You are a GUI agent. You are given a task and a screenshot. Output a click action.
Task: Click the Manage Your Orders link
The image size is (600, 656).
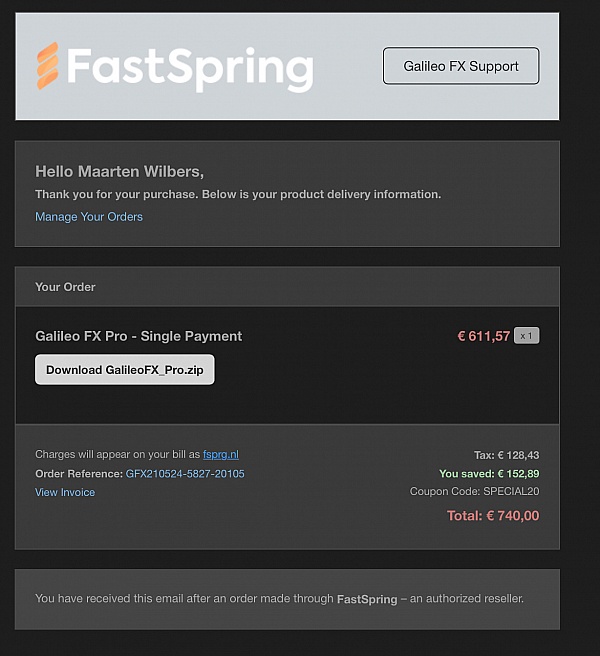tap(89, 217)
